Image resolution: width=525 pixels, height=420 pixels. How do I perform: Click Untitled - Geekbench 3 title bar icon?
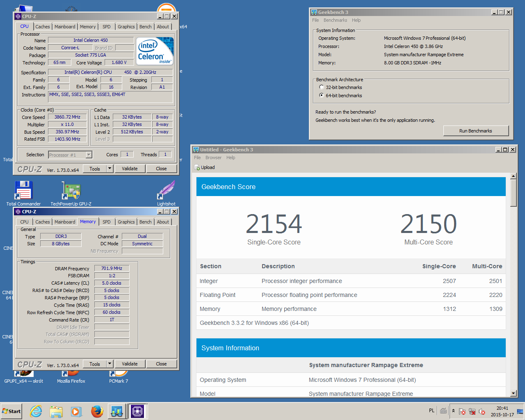tap(196, 150)
